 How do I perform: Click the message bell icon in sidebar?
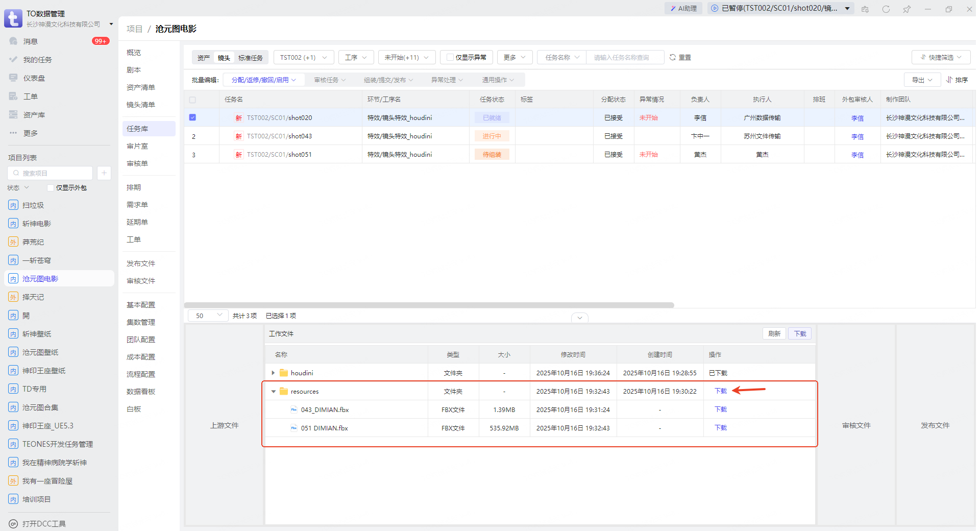point(13,41)
